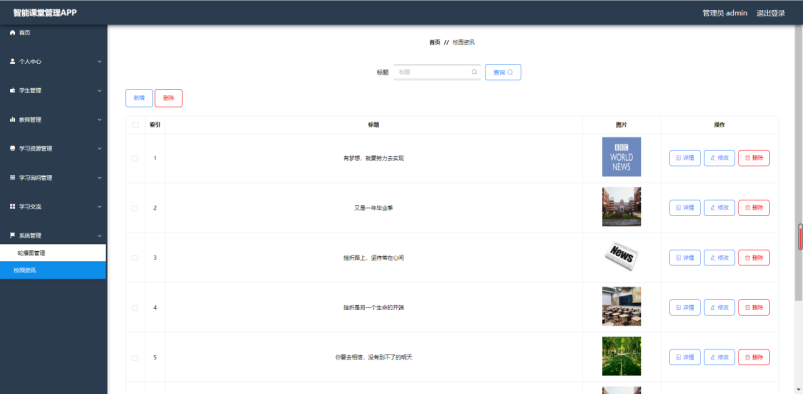Delete row 3 with its 删除 button
The image size is (803, 394).
click(x=754, y=258)
